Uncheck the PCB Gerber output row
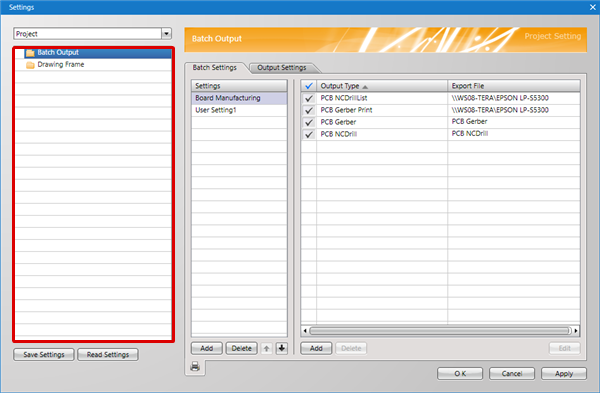Viewport: 600px width, 393px height. [x=309, y=122]
